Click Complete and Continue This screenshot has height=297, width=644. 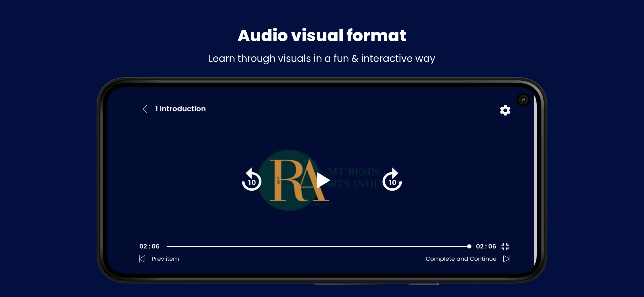coord(461,259)
